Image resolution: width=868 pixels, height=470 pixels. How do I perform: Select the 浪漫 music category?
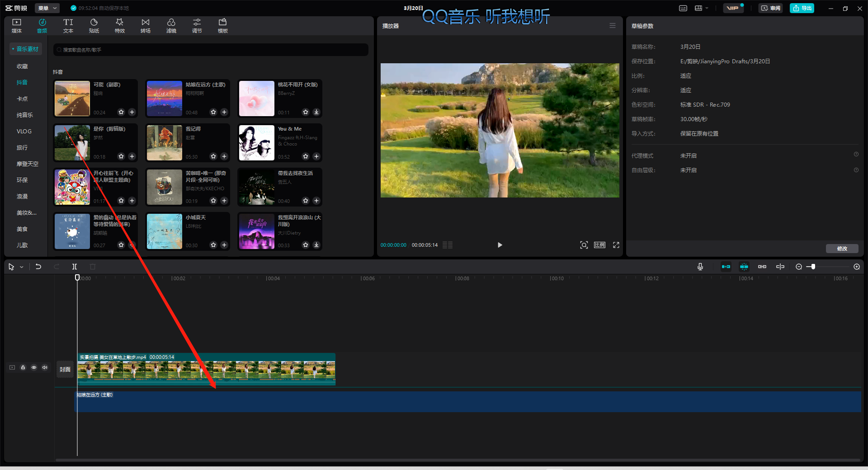[x=22, y=197]
